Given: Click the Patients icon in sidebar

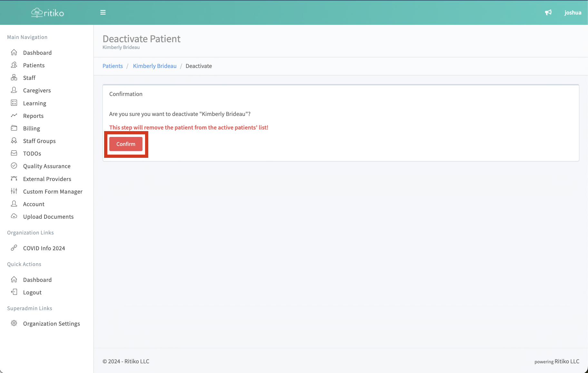Looking at the screenshot, I should coord(14,65).
